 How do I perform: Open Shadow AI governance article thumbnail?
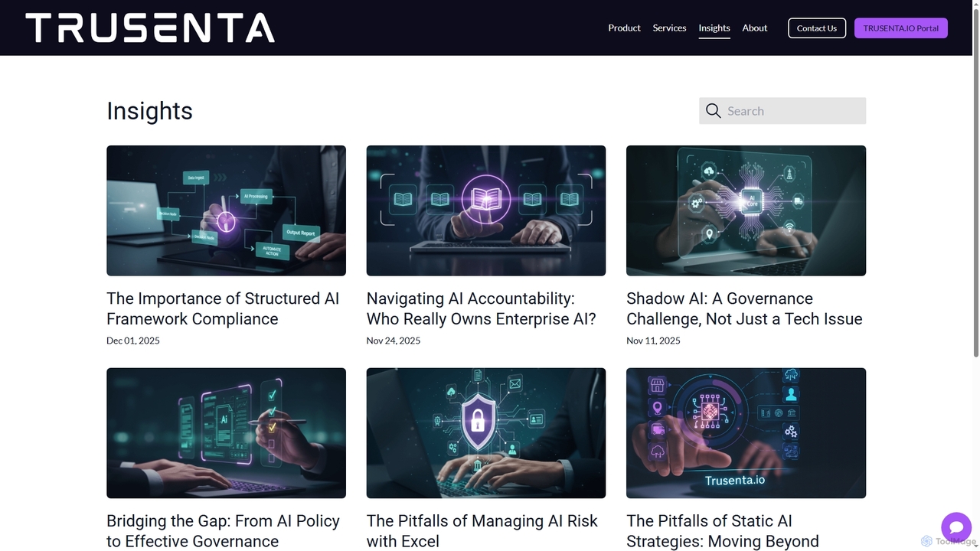coord(746,210)
